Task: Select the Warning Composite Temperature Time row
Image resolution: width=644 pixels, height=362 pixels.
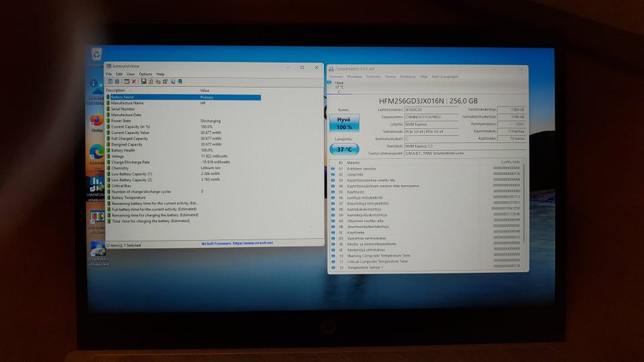Action: coord(425,255)
